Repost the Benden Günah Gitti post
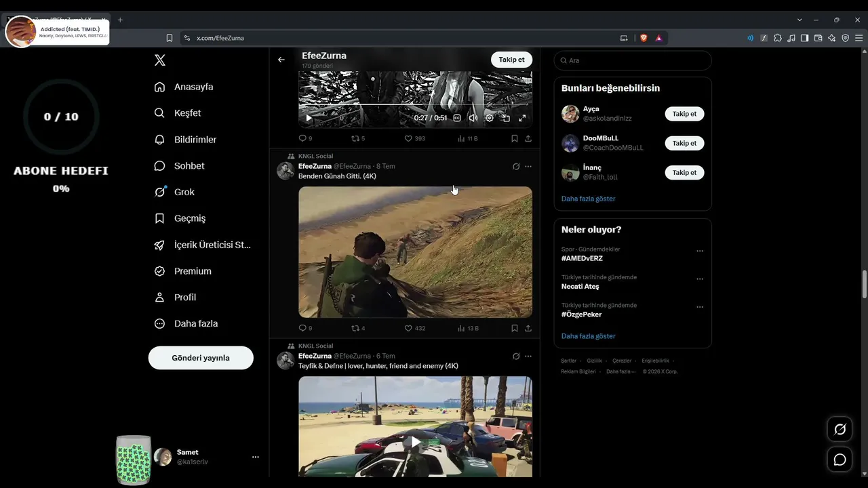868x488 pixels. [x=357, y=328]
